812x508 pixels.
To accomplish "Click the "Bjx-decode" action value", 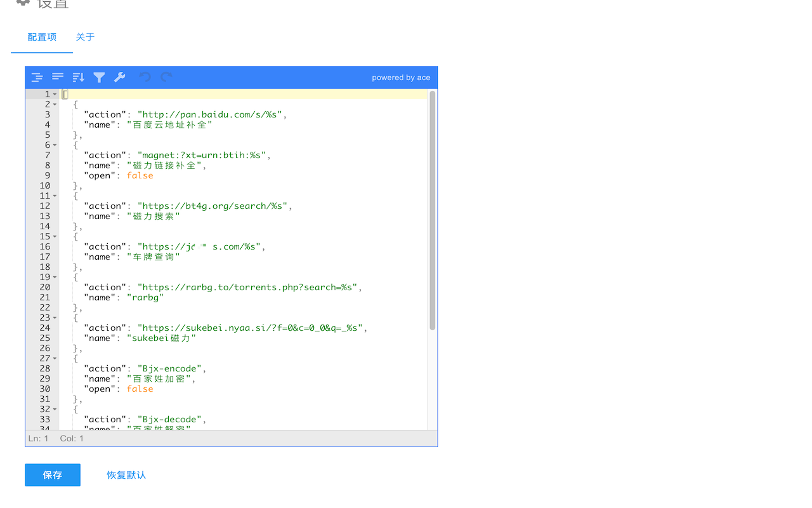I will click(x=169, y=420).
